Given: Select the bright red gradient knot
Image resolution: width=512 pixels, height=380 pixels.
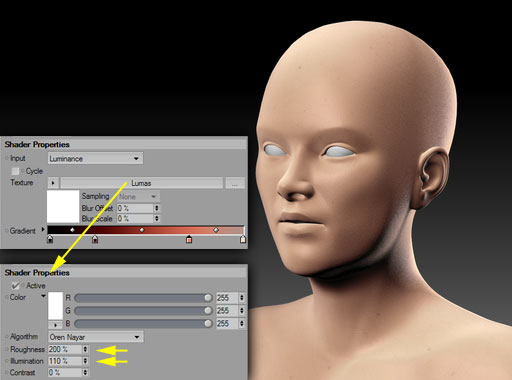Looking at the screenshot, I should 189,239.
